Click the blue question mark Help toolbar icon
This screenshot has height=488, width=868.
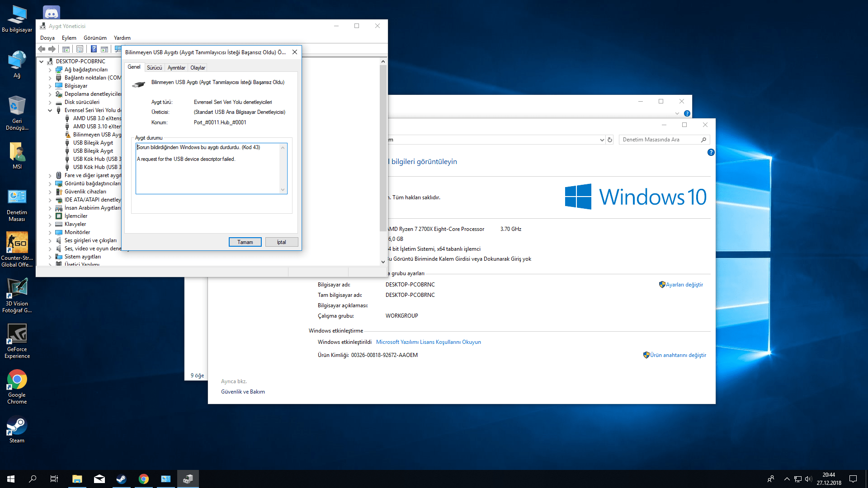tap(94, 49)
